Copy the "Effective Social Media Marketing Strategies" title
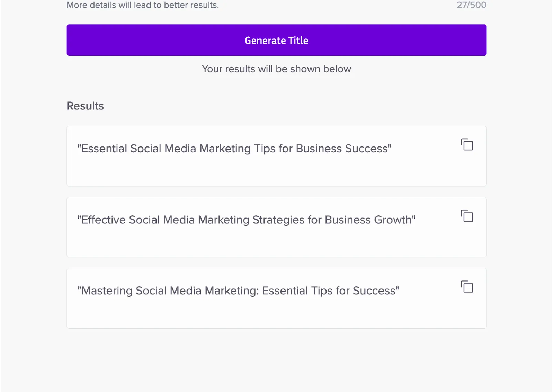The image size is (554, 392). [x=467, y=216]
